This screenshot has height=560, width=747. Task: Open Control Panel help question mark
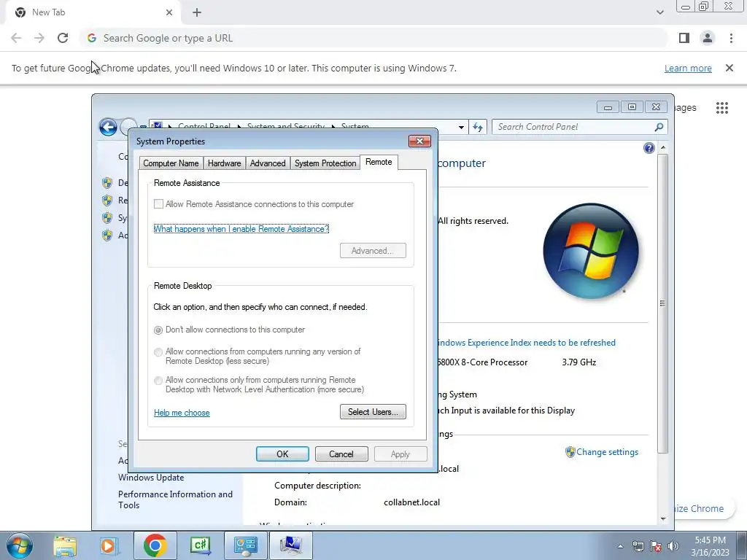[649, 148]
